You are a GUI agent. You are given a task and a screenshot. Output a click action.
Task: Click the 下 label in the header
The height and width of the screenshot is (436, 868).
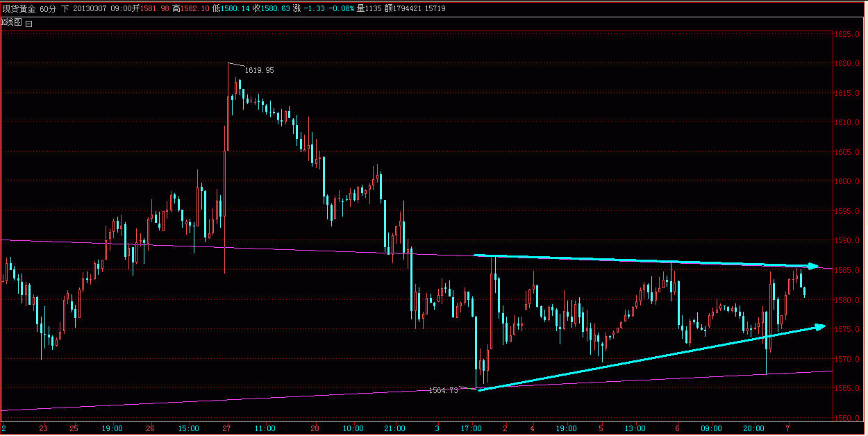65,8
